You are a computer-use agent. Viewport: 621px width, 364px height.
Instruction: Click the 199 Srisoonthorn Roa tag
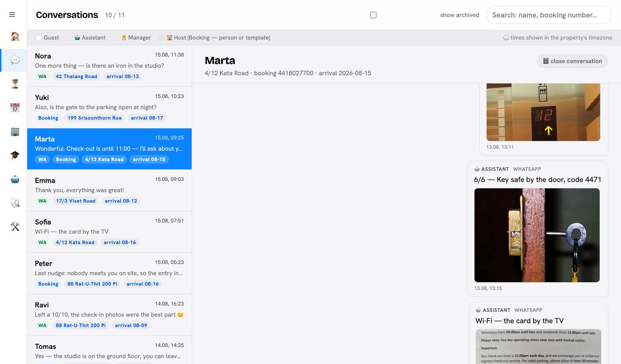click(x=94, y=118)
